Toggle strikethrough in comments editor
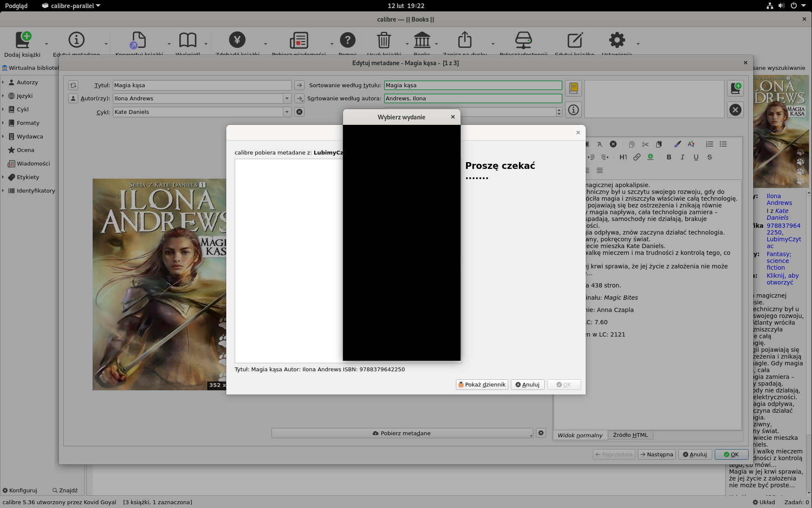The height and width of the screenshot is (508, 812). [710, 157]
